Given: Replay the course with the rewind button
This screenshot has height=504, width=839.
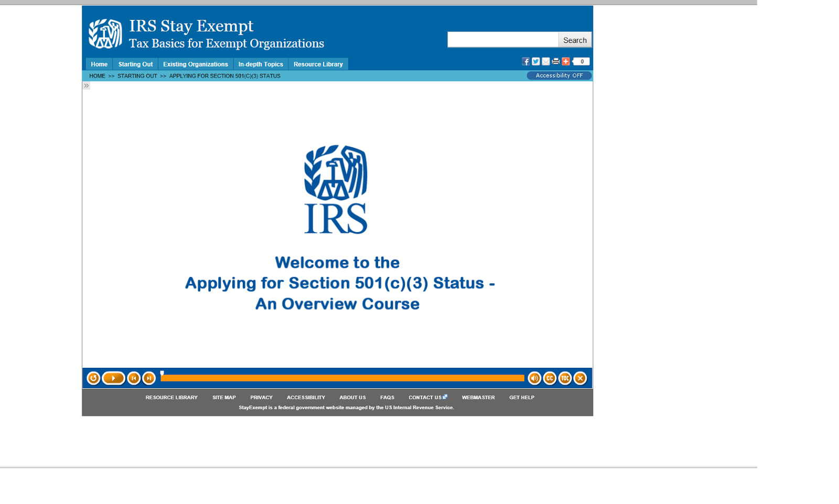Looking at the screenshot, I should pyautogui.click(x=93, y=378).
